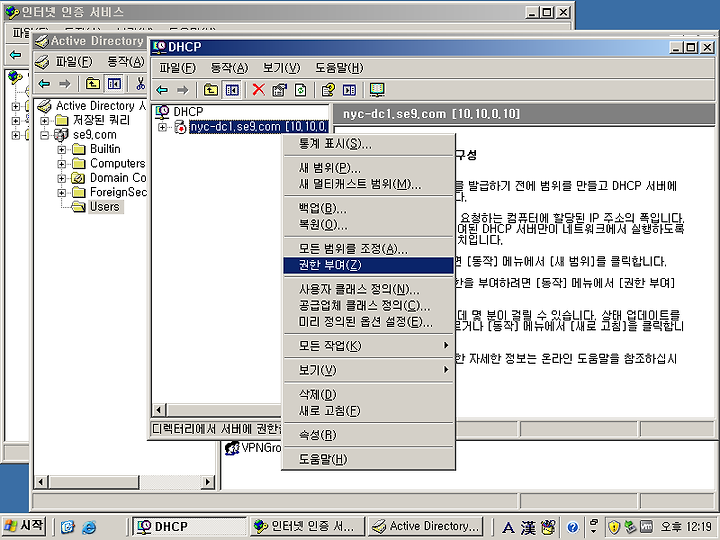Expand the nyc-dc1.se9.com server node

[x=162, y=127]
